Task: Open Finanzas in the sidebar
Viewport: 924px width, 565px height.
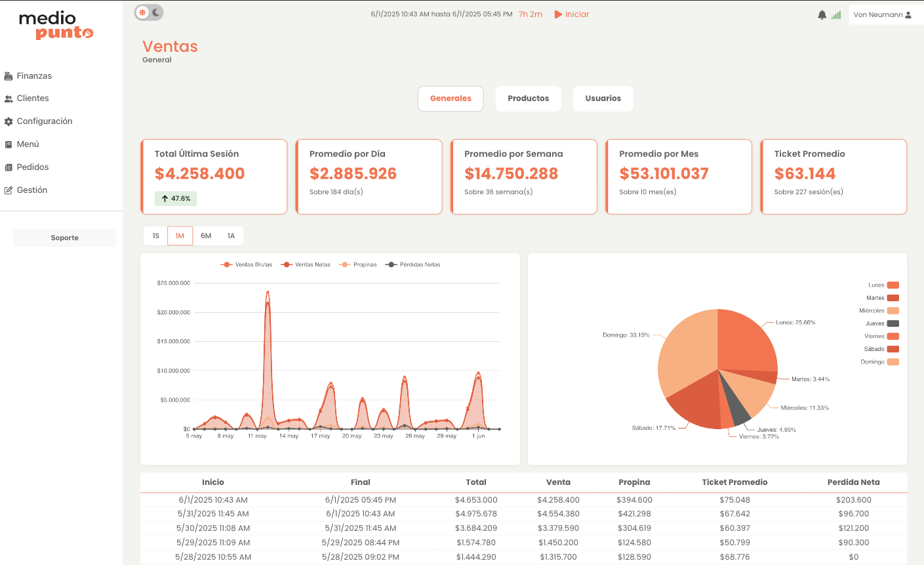Action: pyautogui.click(x=34, y=76)
